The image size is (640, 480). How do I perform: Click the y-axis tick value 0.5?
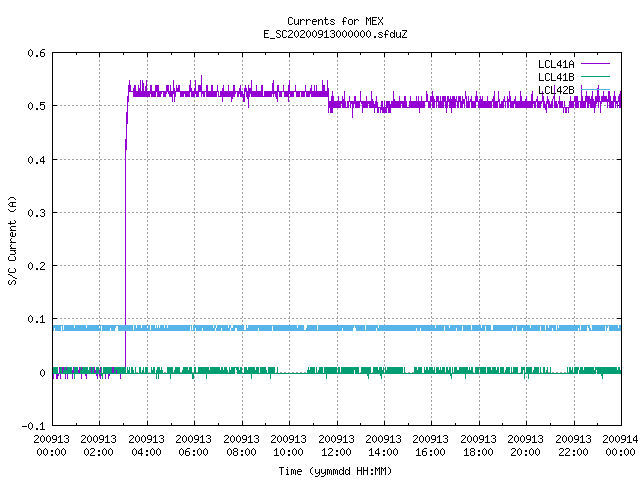coord(36,106)
